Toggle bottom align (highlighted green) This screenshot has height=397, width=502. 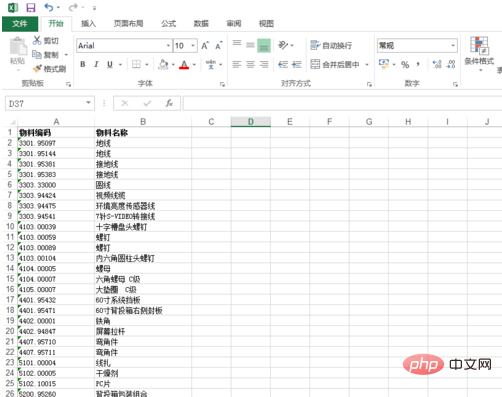[x=264, y=46]
